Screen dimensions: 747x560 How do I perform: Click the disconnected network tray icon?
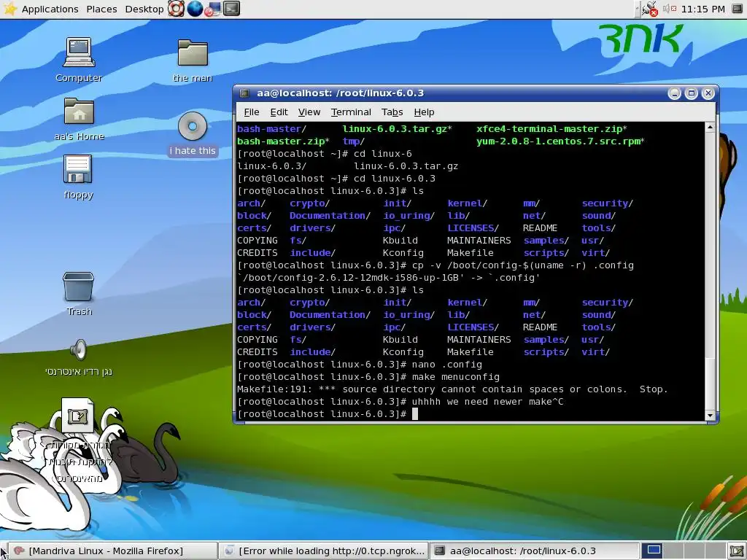[649, 9]
